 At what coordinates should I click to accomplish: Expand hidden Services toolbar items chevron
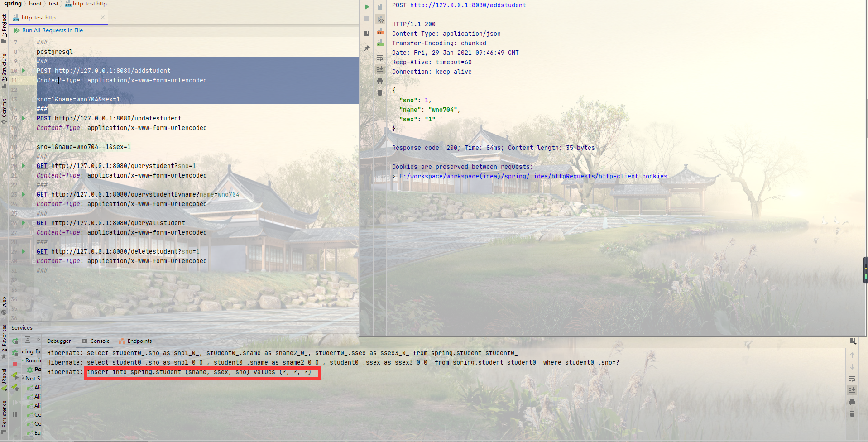tap(38, 340)
